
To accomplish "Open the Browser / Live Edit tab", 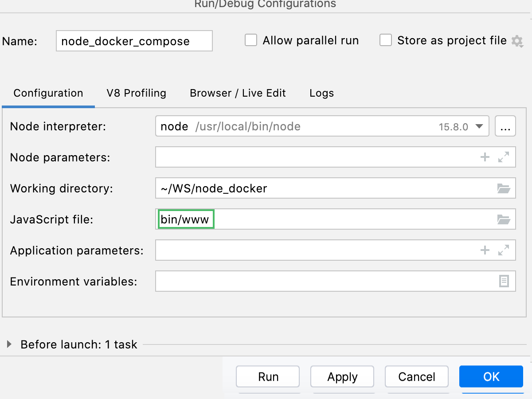I will [x=238, y=93].
